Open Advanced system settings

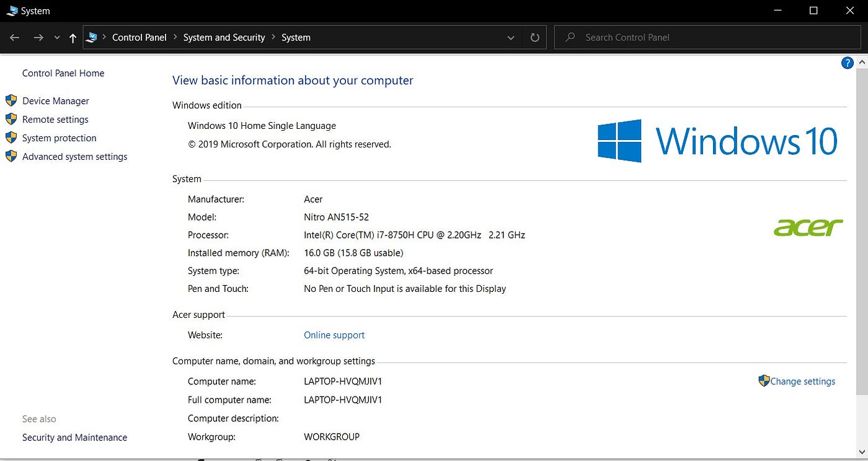click(74, 156)
